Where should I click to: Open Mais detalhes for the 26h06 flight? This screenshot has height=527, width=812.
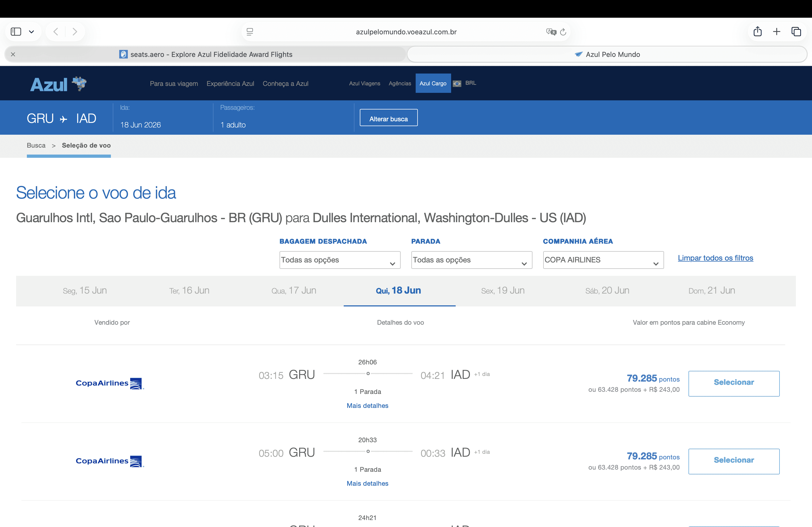click(x=367, y=406)
